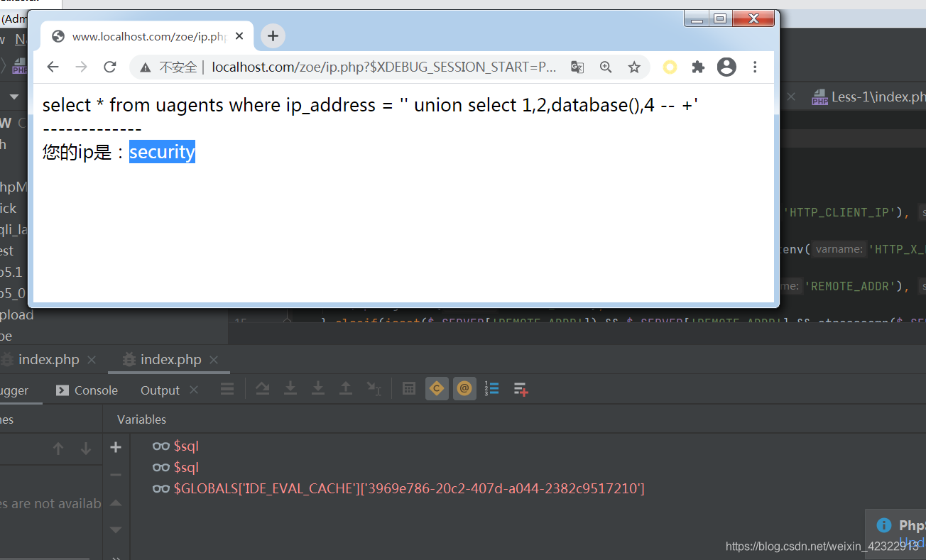Screen dimensions: 926x560
Task: Open zoom magnifier icon in address bar
Action: tap(606, 67)
